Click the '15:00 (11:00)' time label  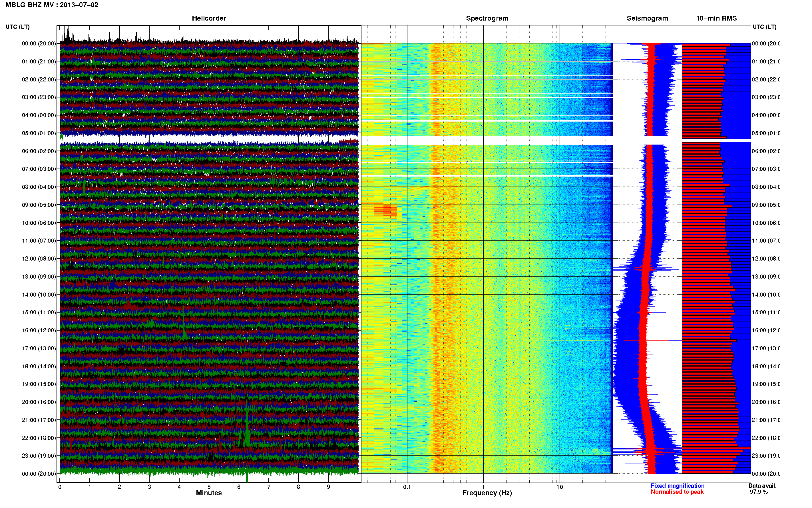(39, 313)
